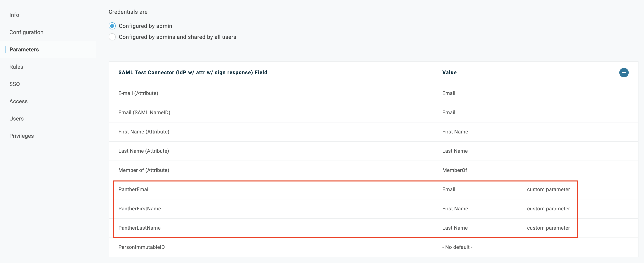Select the Parameters sidebar item
Image resolution: width=644 pixels, height=263 pixels.
pyautogui.click(x=24, y=49)
